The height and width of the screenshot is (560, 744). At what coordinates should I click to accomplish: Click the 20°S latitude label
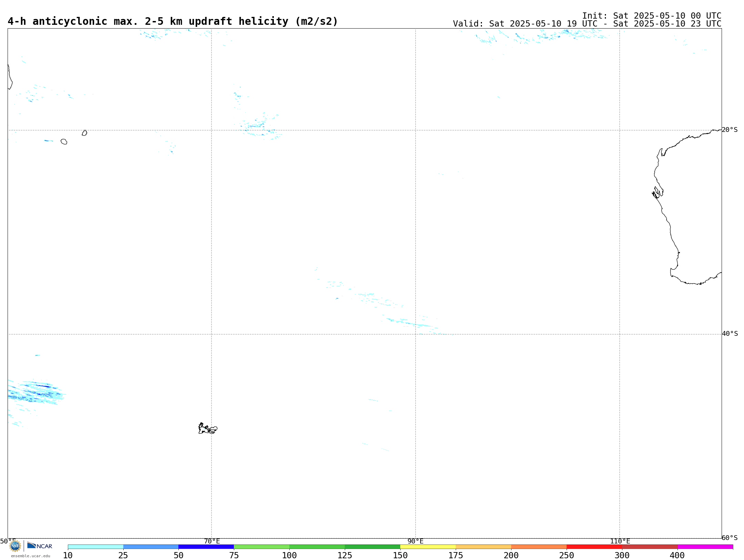(730, 130)
